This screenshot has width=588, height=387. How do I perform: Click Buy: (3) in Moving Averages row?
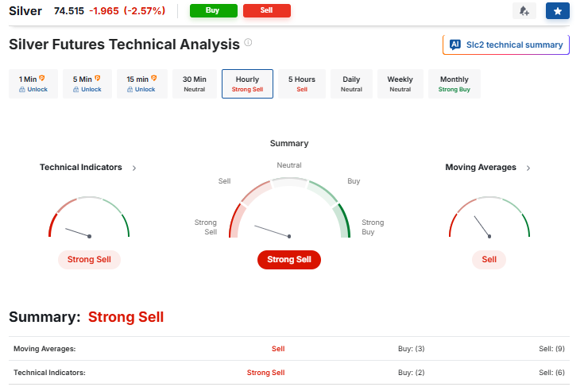[412, 349]
